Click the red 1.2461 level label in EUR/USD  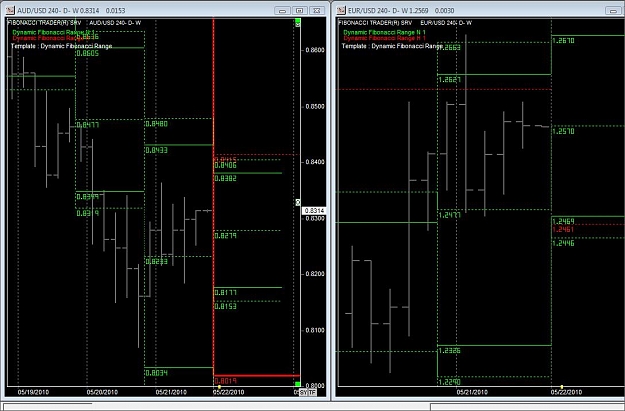pyautogui.click(x=563, y=230)
